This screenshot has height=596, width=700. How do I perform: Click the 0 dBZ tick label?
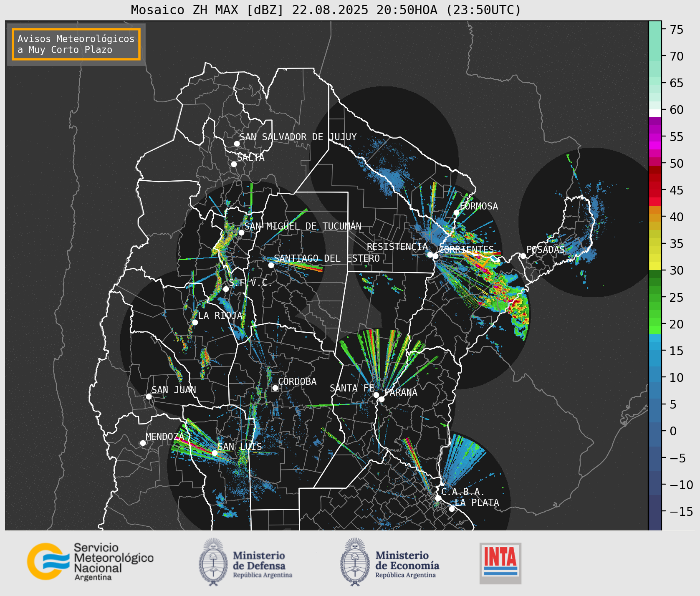[x=673, y=431]
